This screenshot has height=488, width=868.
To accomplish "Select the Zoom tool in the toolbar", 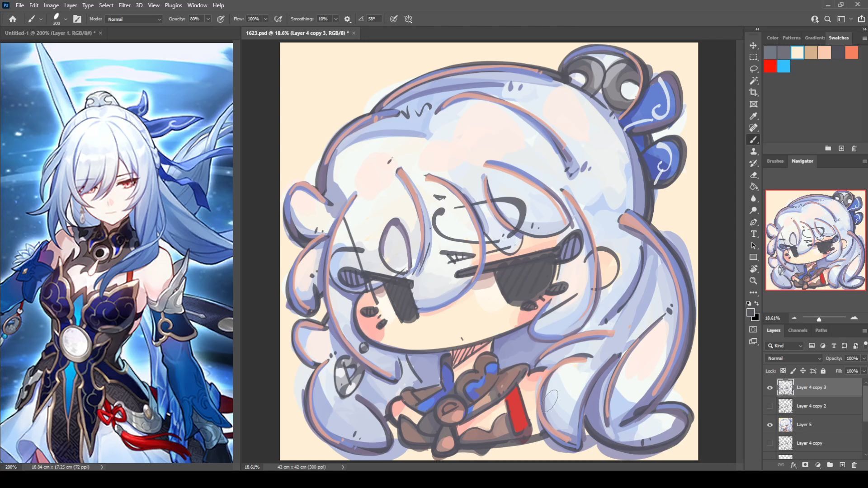I will (753, 281).
